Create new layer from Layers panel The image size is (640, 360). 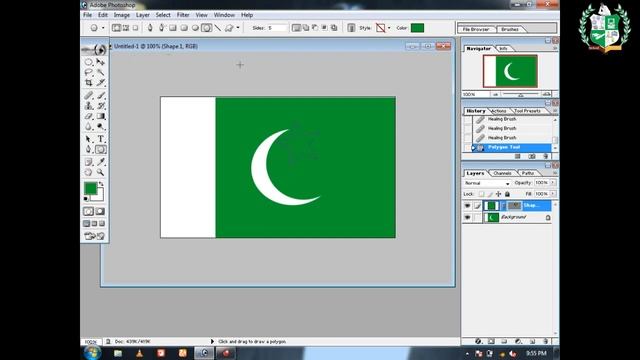point(532,341)
